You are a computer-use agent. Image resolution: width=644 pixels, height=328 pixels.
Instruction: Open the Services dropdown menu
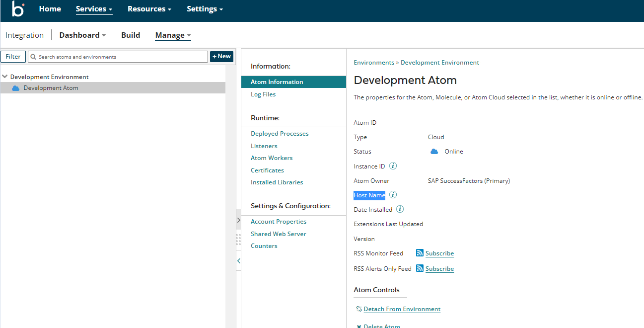pos(94,9)
